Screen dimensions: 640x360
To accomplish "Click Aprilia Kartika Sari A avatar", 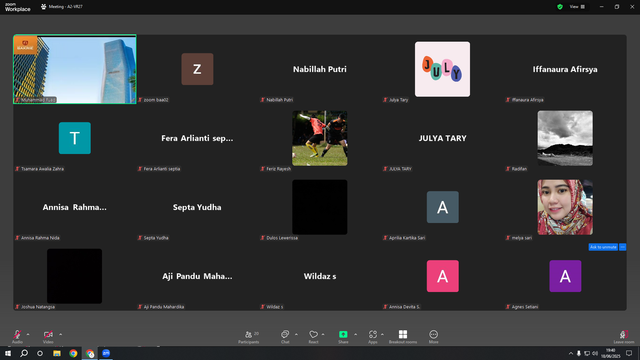I will pyautogui.click(x=442, y=207).
